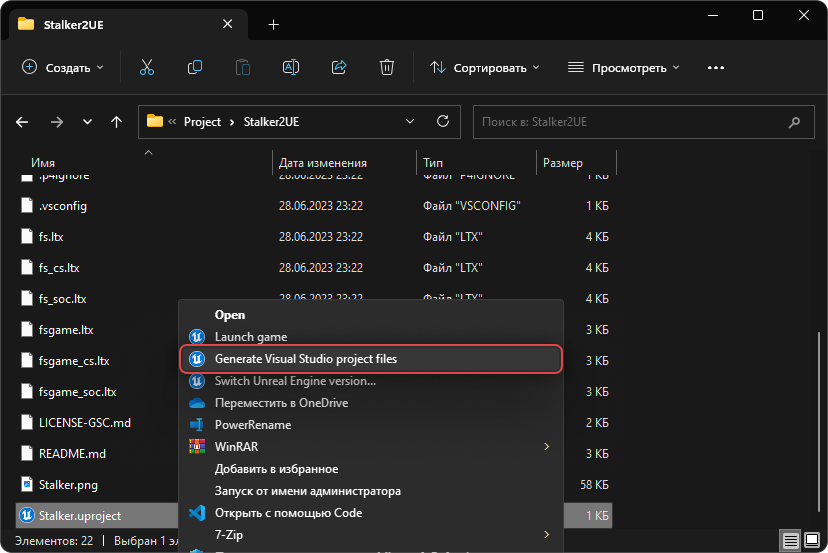Choose Open in context menu
This screenshot has height=553, width=828.
coord(371,315)
